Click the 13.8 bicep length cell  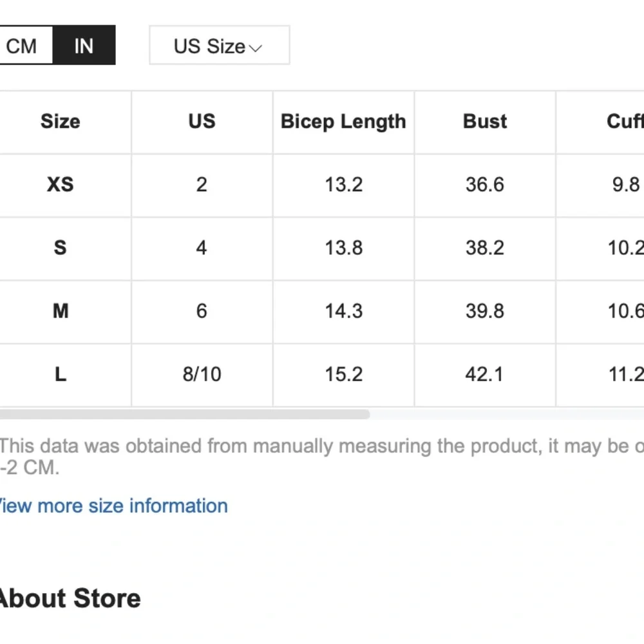[343, 248]
